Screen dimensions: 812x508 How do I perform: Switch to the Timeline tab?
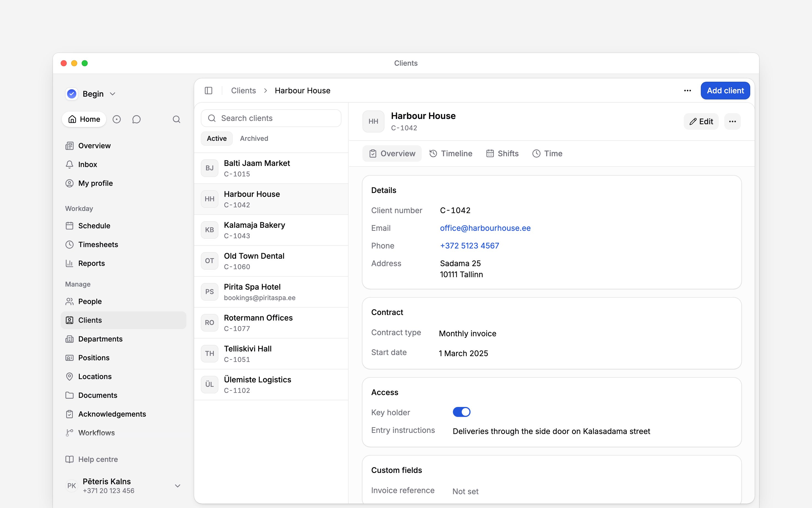(451, 154)
